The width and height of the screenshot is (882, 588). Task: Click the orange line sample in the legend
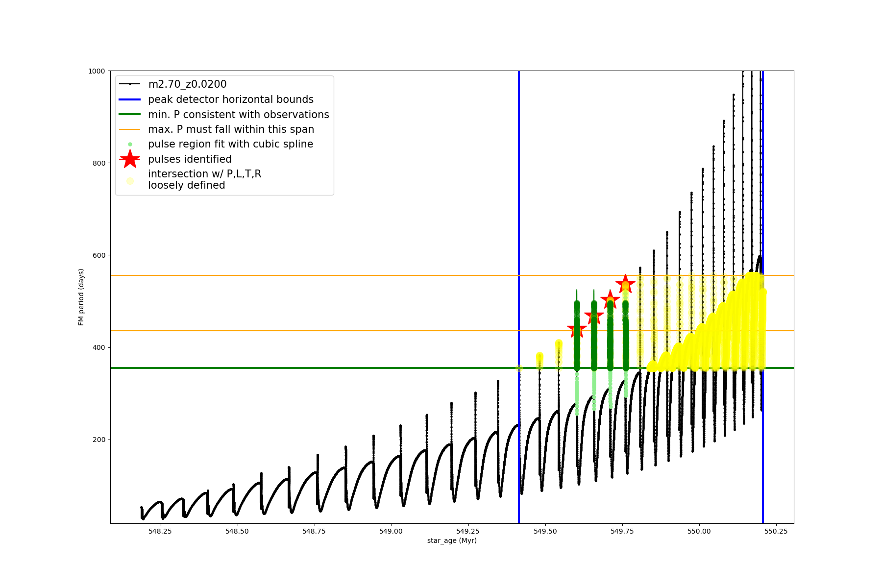(130, 129)
